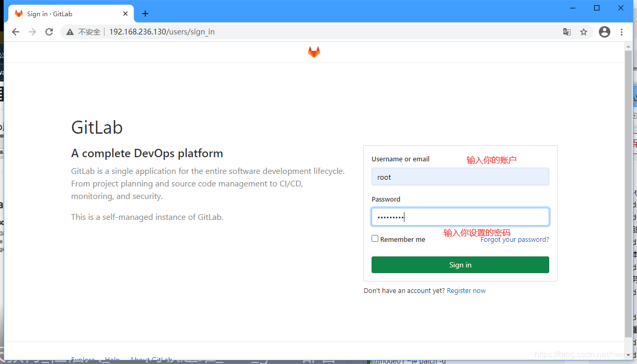Open the Register now link
Screen dimensions: 637x364
click(466, 290)
